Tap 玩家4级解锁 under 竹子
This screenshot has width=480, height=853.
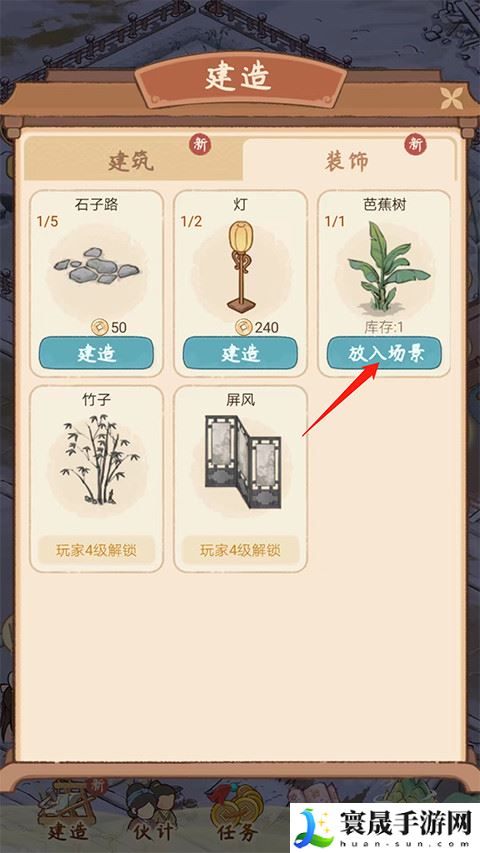click(96, 551)
